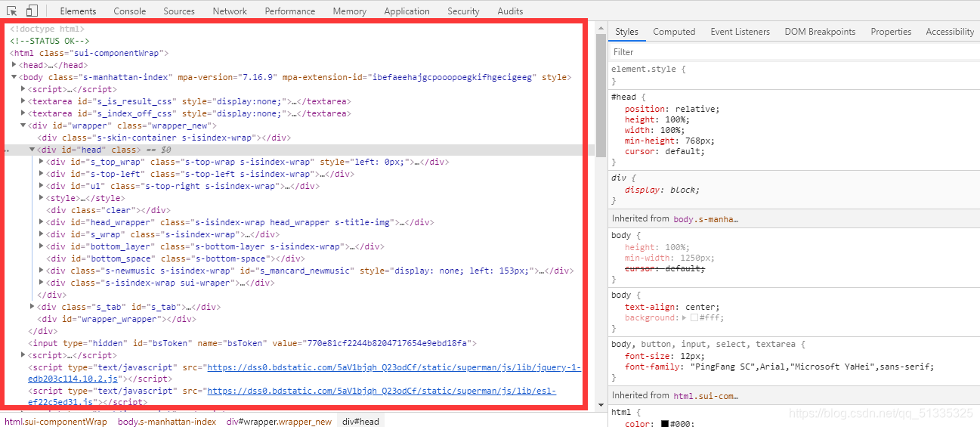Select the wrapper_wrapper div row

pos(117,319)
